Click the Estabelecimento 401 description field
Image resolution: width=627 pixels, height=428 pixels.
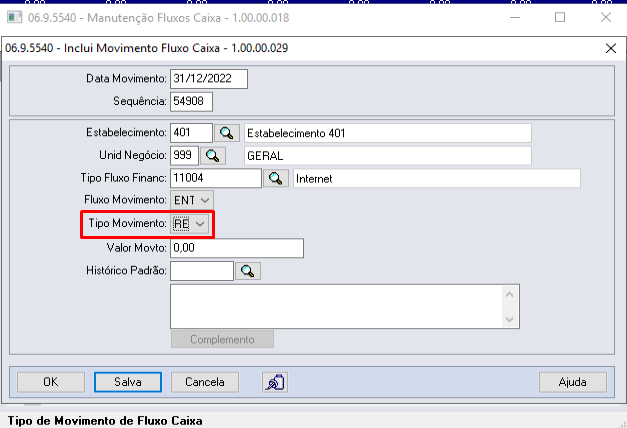point(388,133)
